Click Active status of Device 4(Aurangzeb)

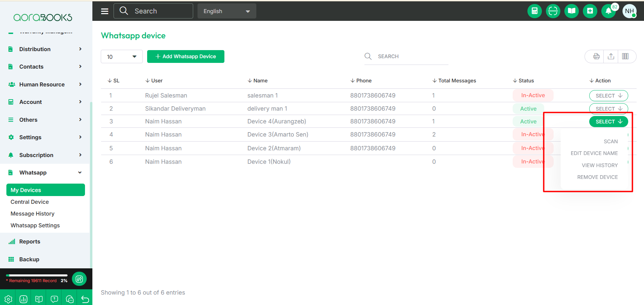528,121
